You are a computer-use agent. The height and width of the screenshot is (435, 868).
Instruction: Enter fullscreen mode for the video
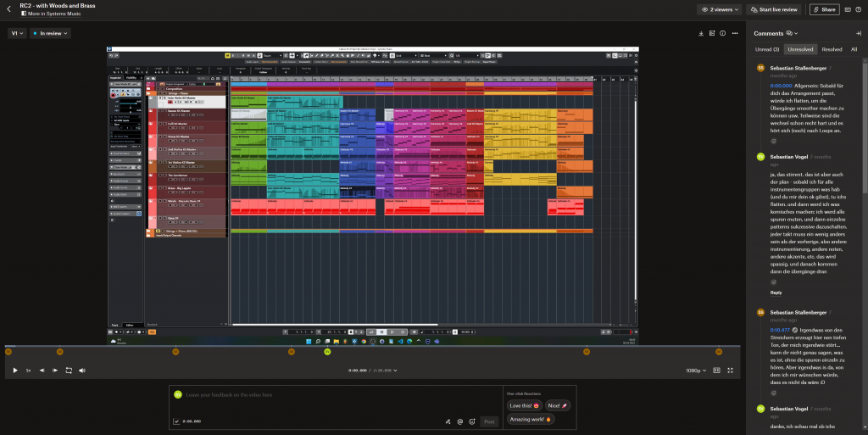coord(731,371)
